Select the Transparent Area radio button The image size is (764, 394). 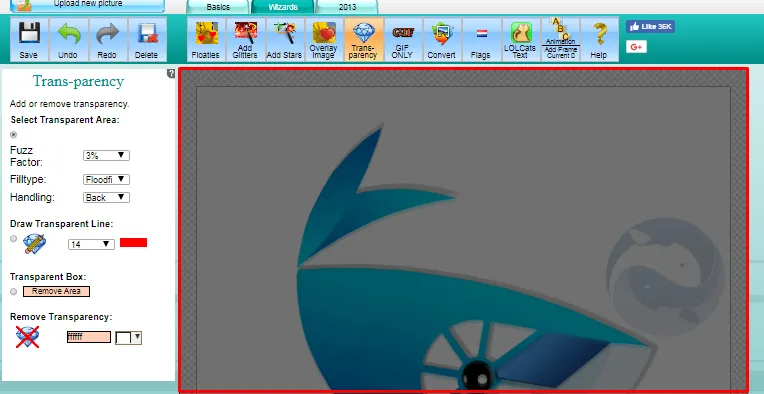[14, 135]
